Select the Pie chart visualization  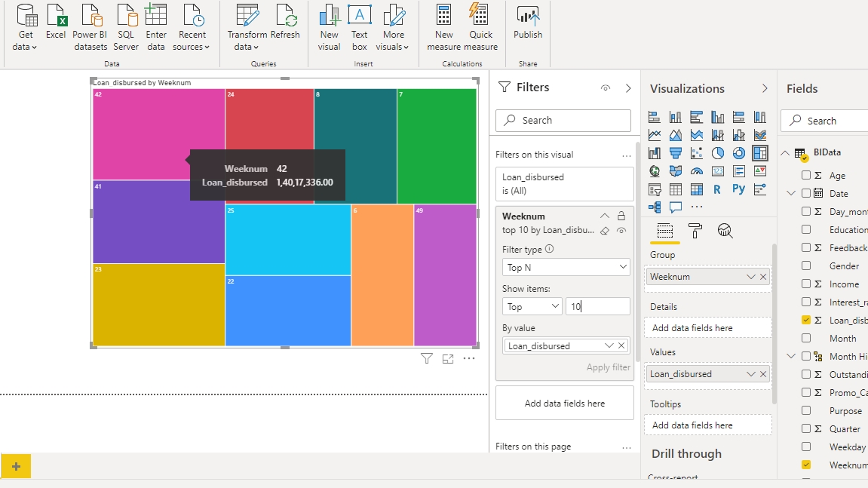(x=718, y=153)
